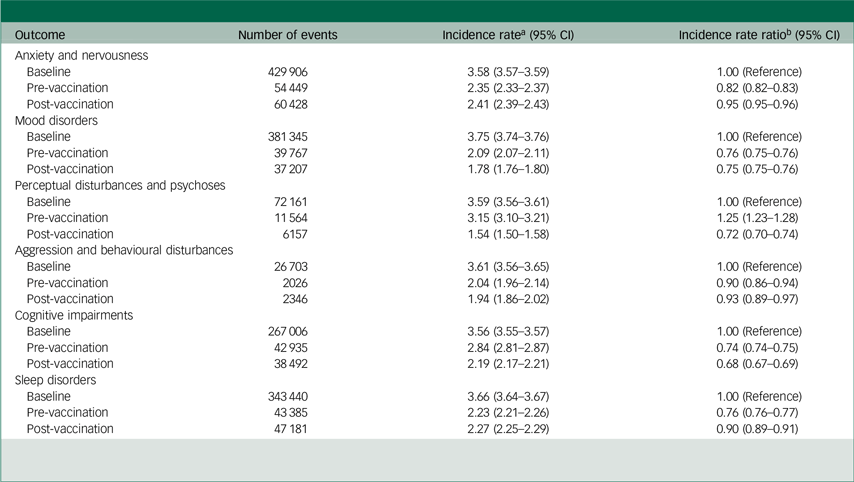Click the Anxiety and nervousness row heading
Viewport: 854px width, 482px height.
(82, 56)
